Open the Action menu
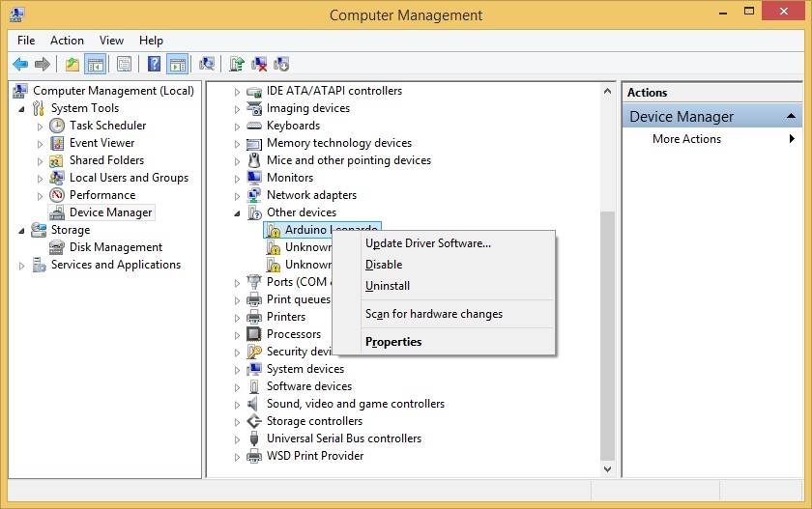 point(67,41)
